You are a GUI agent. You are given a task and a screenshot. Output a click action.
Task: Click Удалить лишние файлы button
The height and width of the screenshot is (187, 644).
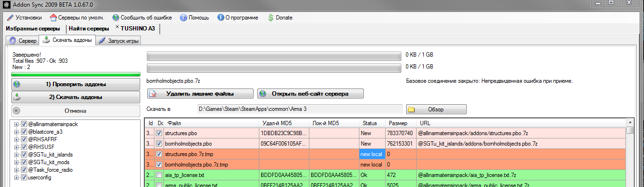200,94
